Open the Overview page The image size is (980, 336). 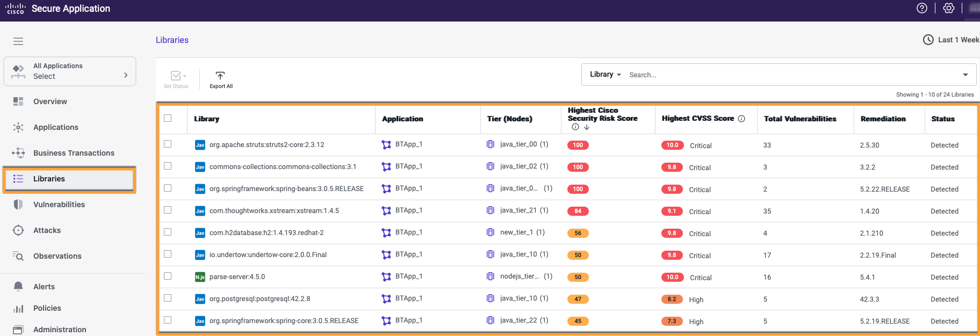tap(50, 101)
